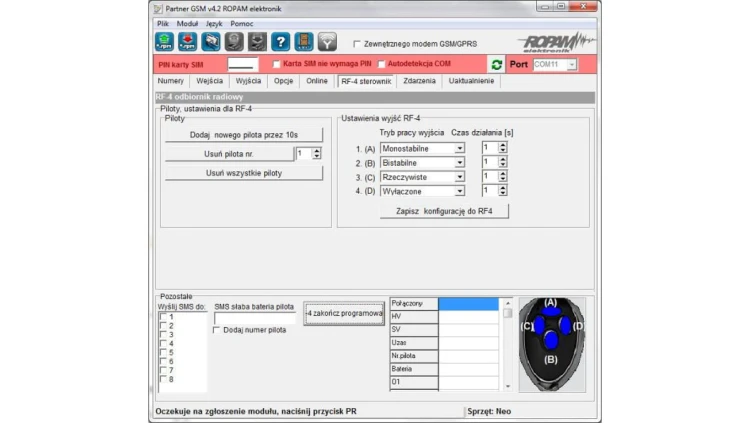Click the Partner GSM title bar icon
This screenshot has width=750, height=423.
(x=158, y=9)
